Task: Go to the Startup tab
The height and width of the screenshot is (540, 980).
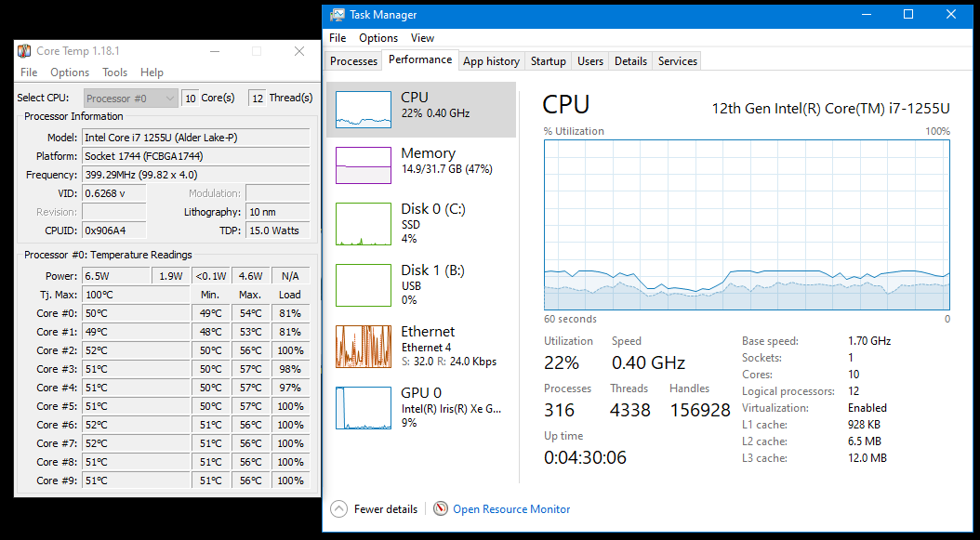Action: tap(549, 61)
